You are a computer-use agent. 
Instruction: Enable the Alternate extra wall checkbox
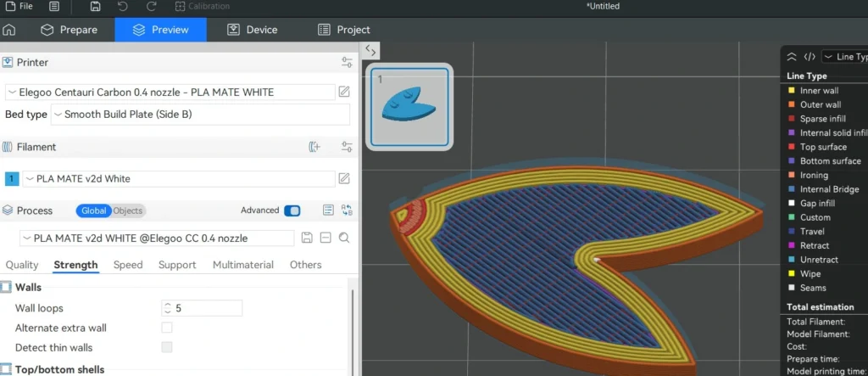[x=167, y=328]
